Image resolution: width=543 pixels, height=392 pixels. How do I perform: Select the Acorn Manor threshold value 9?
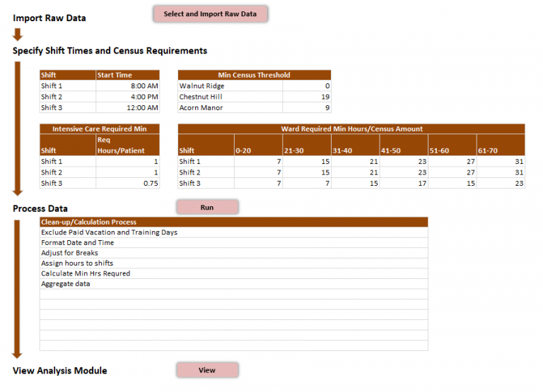pyautogui.click(x=307, y=107)
